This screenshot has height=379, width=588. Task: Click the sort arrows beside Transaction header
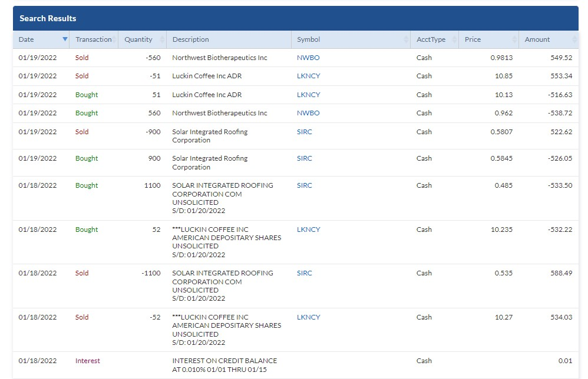115,39
